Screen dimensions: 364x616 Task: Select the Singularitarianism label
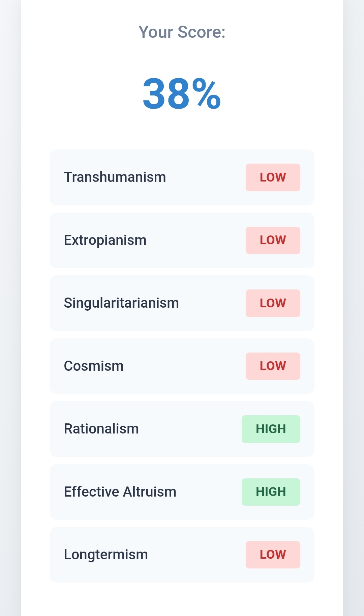click(x=121, y=303)
